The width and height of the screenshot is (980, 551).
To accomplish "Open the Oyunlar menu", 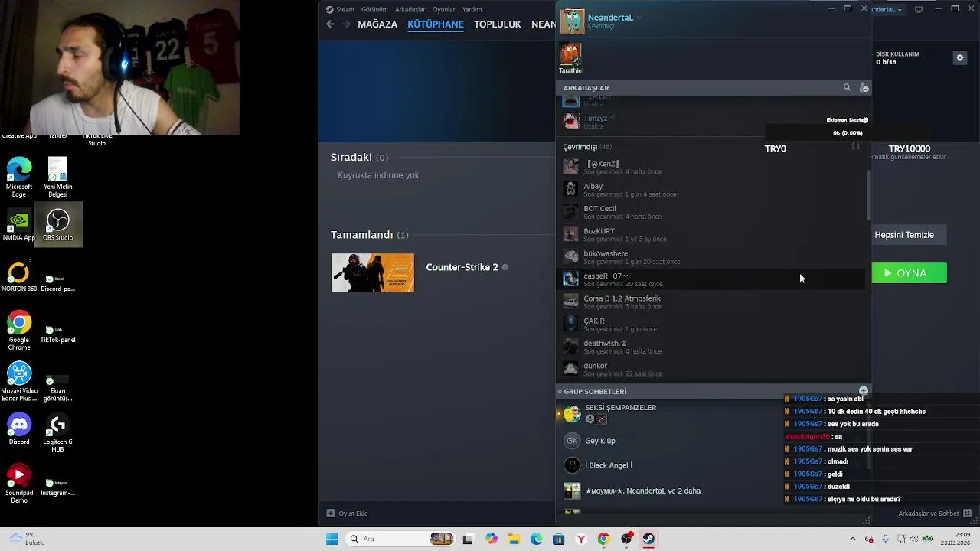I will [443, 9].
